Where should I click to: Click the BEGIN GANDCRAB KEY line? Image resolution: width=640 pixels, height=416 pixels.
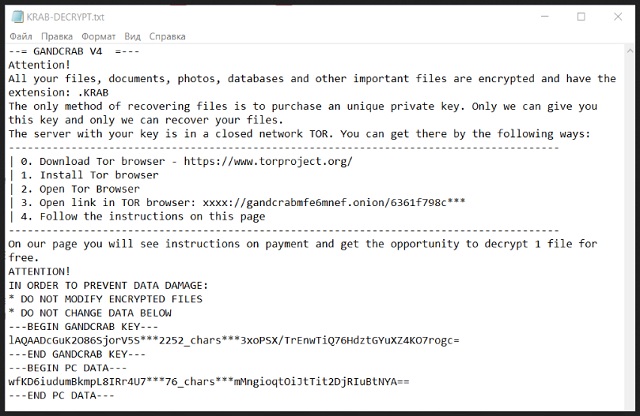83,327
